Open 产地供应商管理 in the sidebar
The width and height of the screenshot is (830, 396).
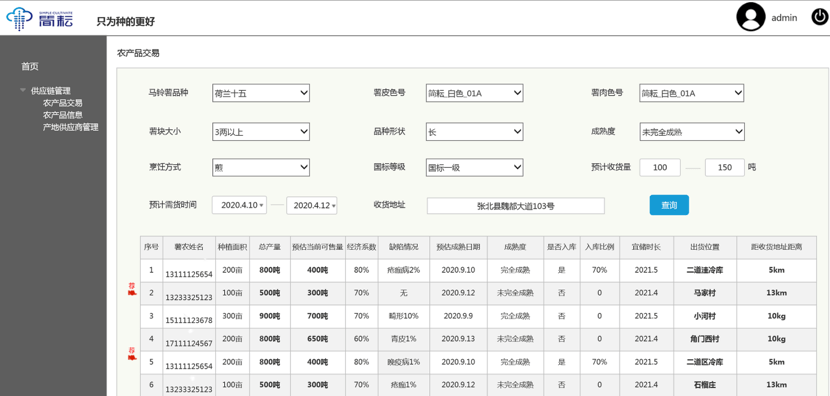coord(70,127)
